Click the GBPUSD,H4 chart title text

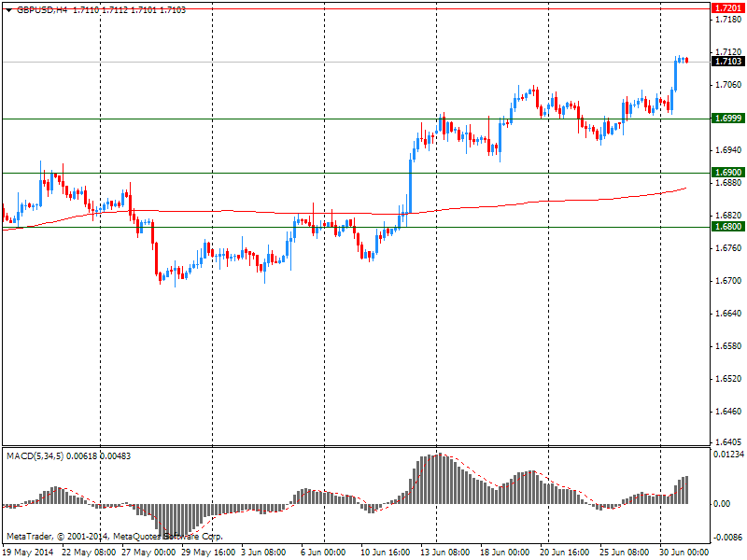[x=42, y=10]
